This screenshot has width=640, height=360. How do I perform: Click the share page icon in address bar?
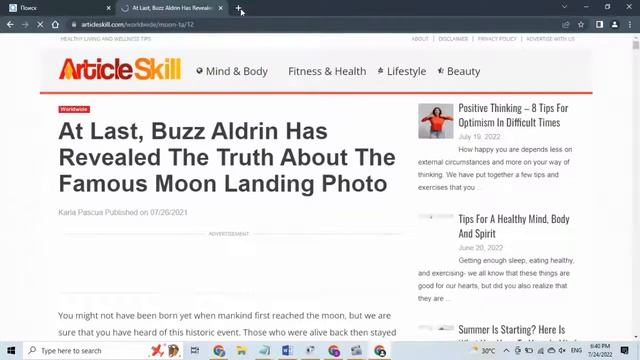point(566,24)
